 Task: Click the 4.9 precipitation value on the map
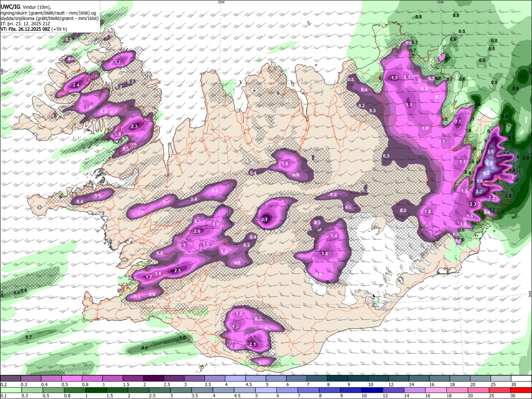pos(489,163)
